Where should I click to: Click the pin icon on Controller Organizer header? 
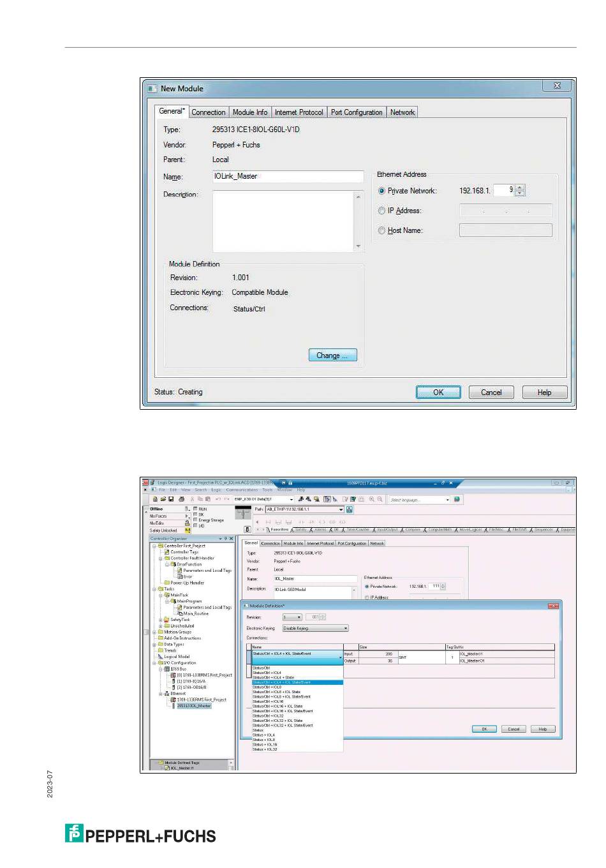(x=225, y=539)
